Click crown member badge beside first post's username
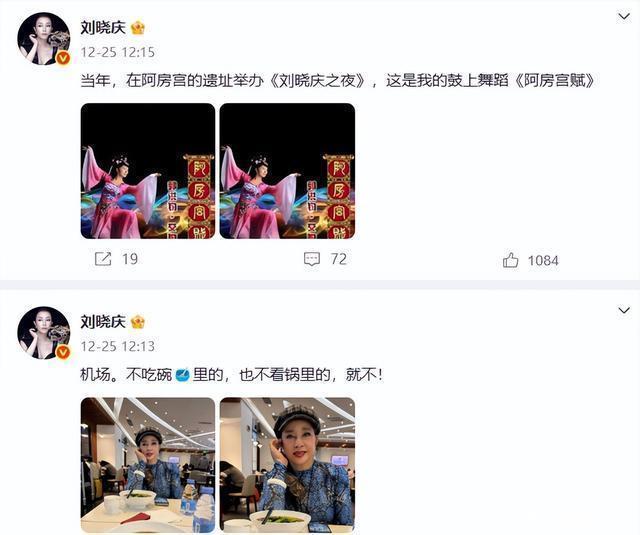 (138, 28)
